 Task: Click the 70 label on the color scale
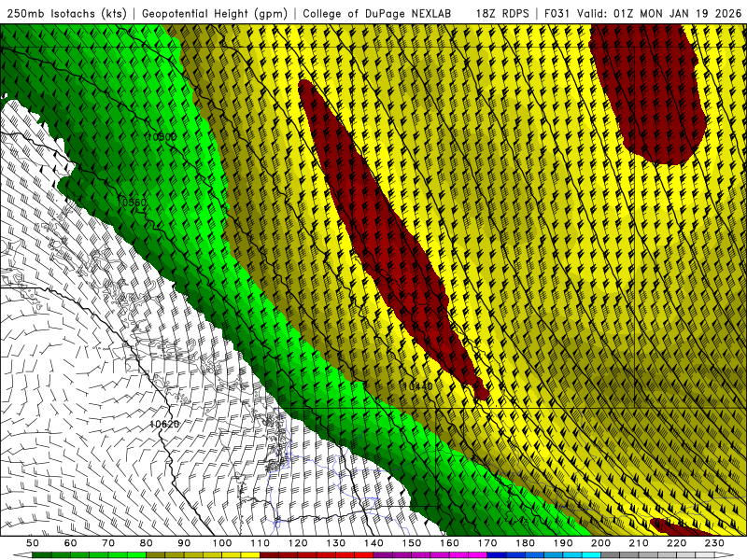tap(108, 543)
